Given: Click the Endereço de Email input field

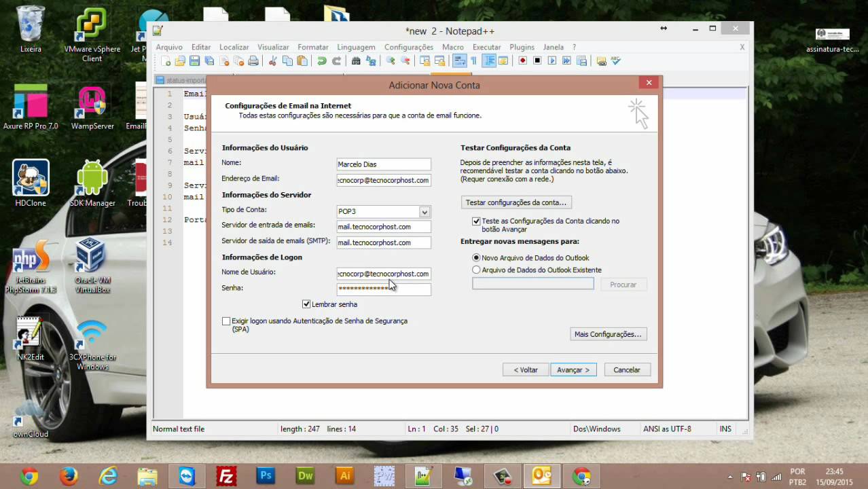Looking at the screenshot, I should click(384, 180).
